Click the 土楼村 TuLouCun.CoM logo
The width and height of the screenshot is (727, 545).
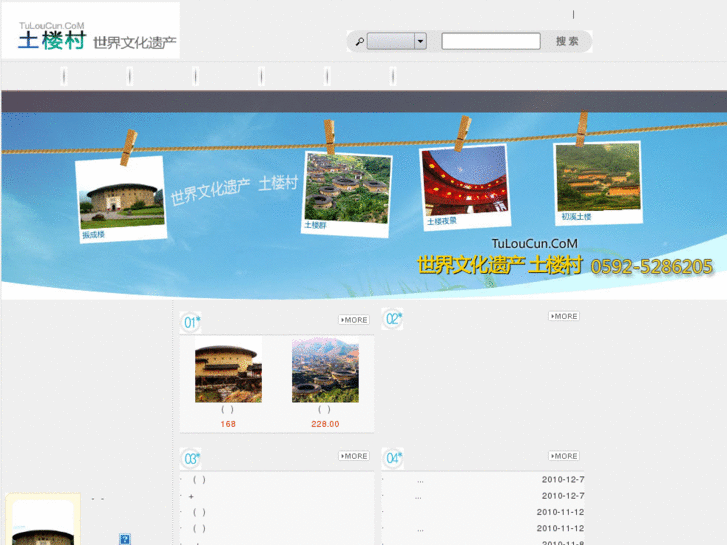point(90,31)
